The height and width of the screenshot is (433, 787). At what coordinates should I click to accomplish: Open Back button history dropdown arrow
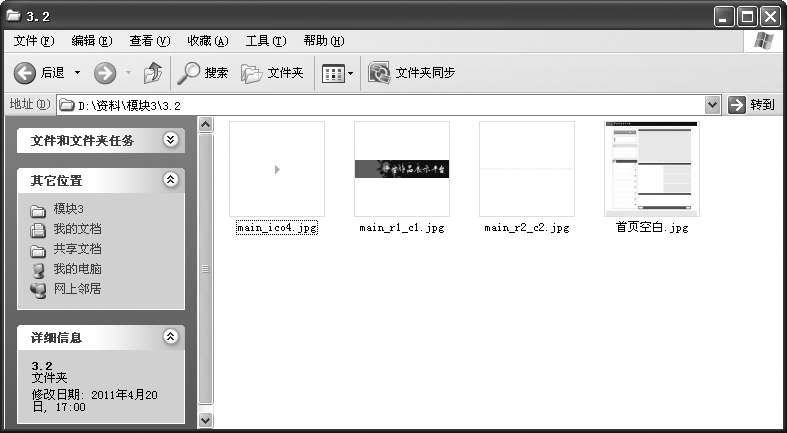tap(78, 73)
